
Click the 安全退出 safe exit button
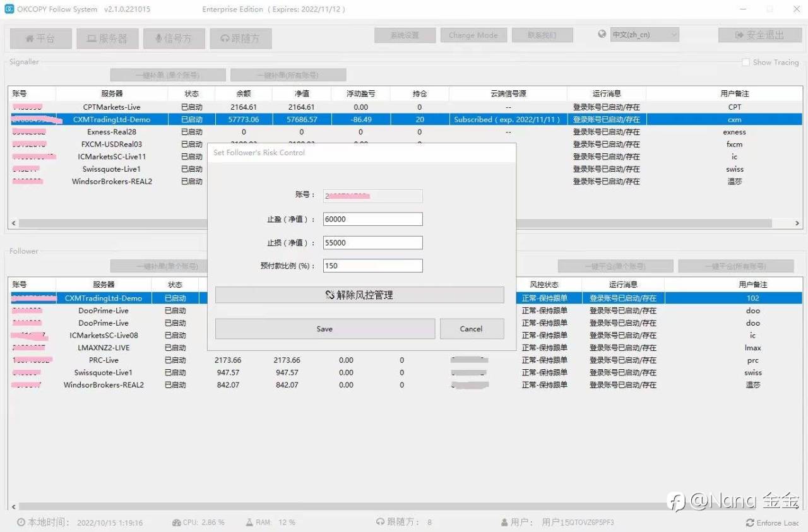(x=759, y=35)
